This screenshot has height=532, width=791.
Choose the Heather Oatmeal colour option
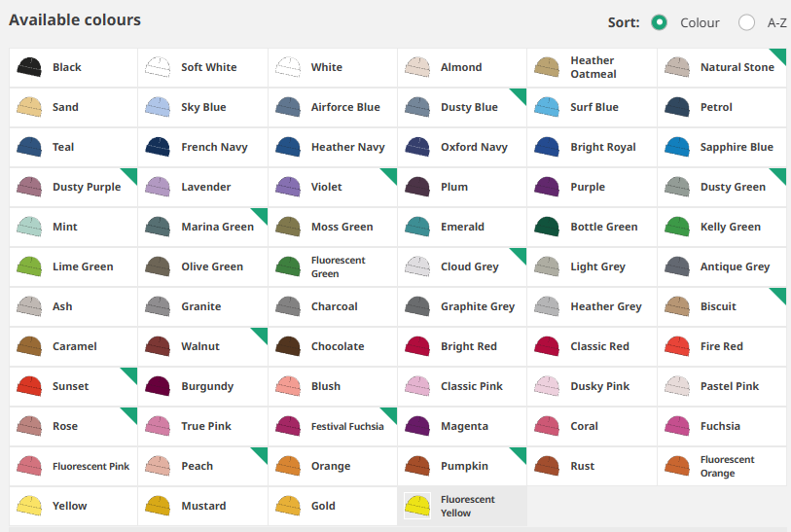592,67
